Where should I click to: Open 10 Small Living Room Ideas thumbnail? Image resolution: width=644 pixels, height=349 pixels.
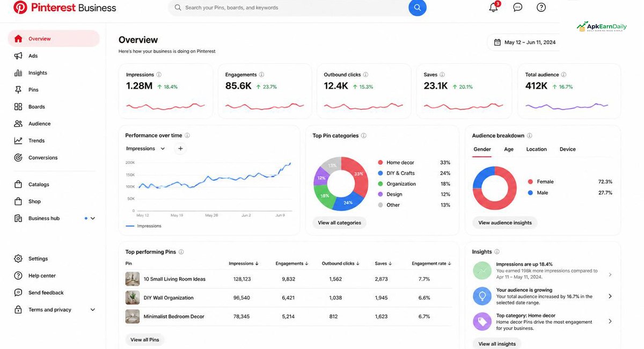[133, 279]
